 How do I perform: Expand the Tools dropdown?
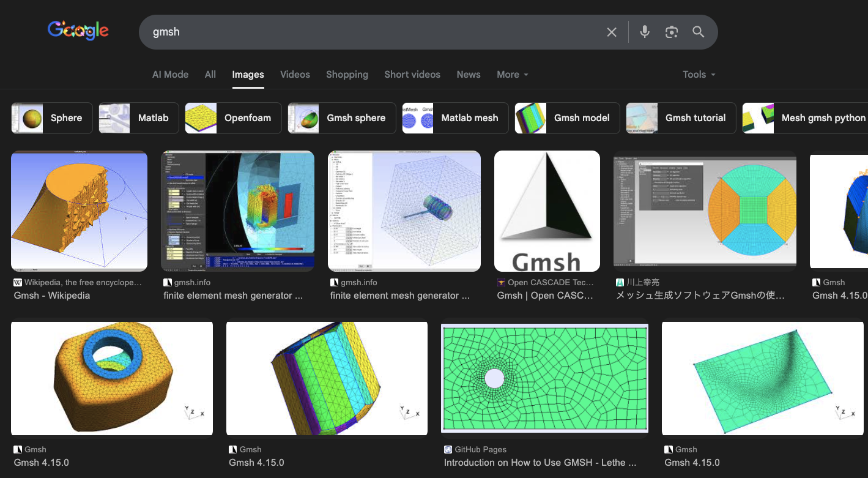coord(699,75)
